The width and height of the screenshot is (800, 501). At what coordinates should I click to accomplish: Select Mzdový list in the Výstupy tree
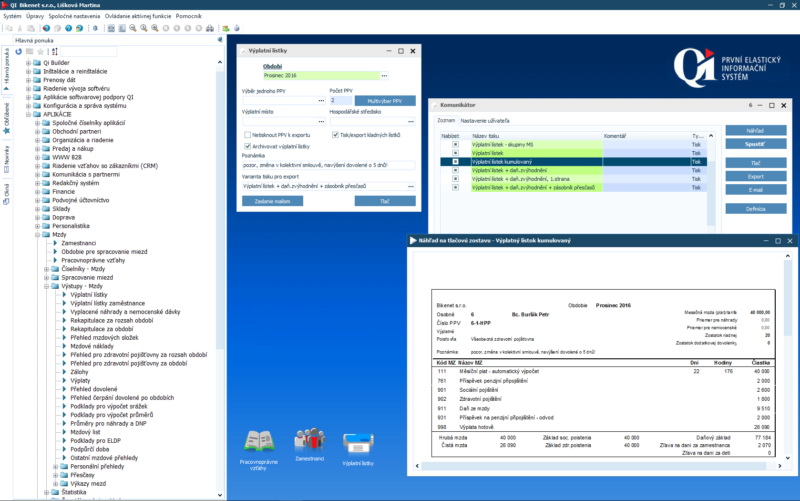[84, 432]
